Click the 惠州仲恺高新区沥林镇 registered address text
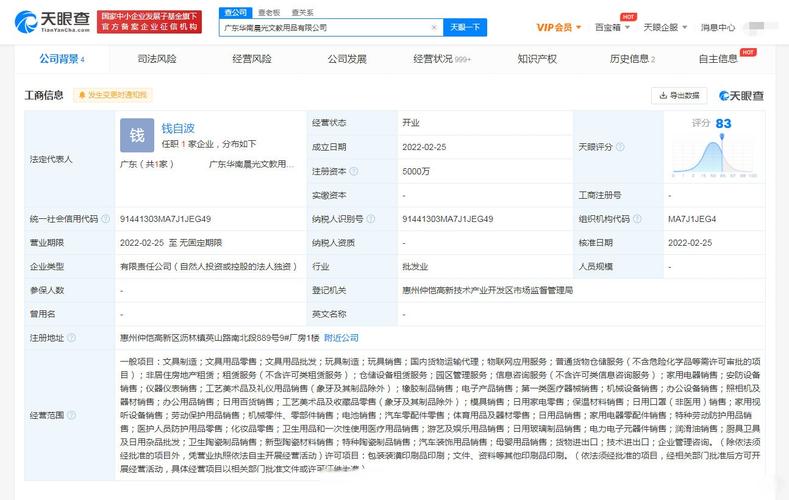 pos(219,338)
